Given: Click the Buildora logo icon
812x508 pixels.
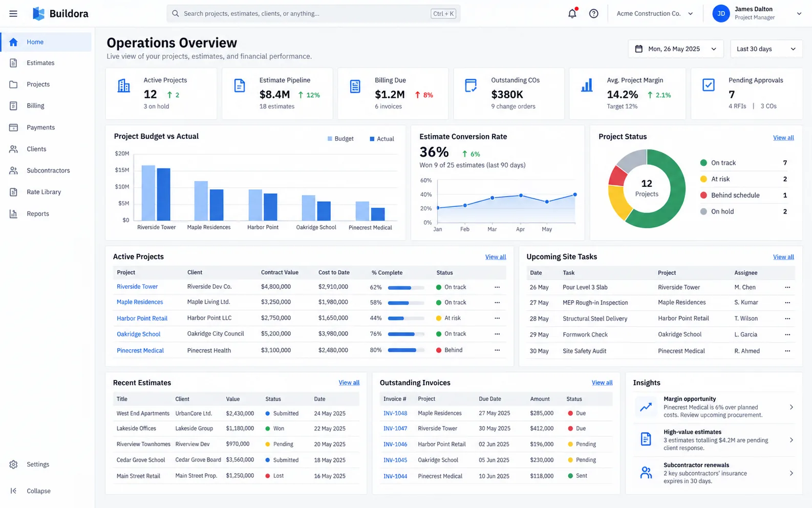Looking at the screenshot, I should point(38,14).
